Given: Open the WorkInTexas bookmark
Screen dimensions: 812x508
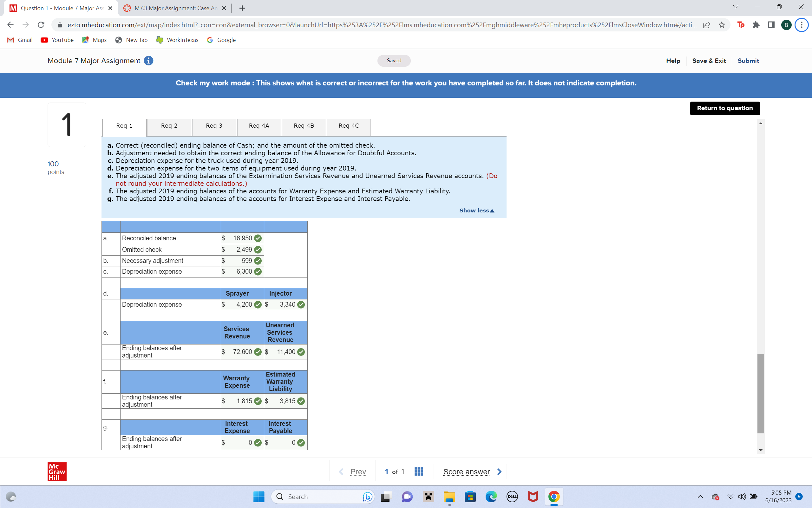Looking at the screenshot, I should 177,40.
